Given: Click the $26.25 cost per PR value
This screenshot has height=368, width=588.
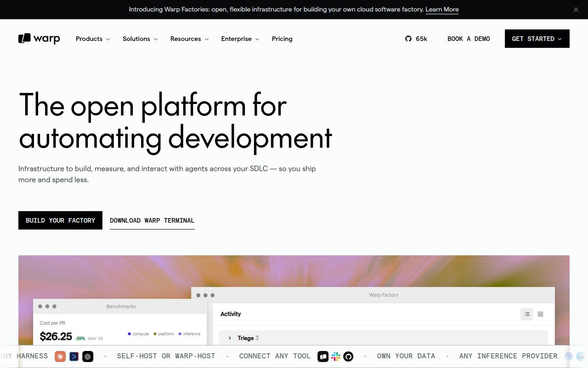Looking at the screenshot, I should (x=56, y=337).
